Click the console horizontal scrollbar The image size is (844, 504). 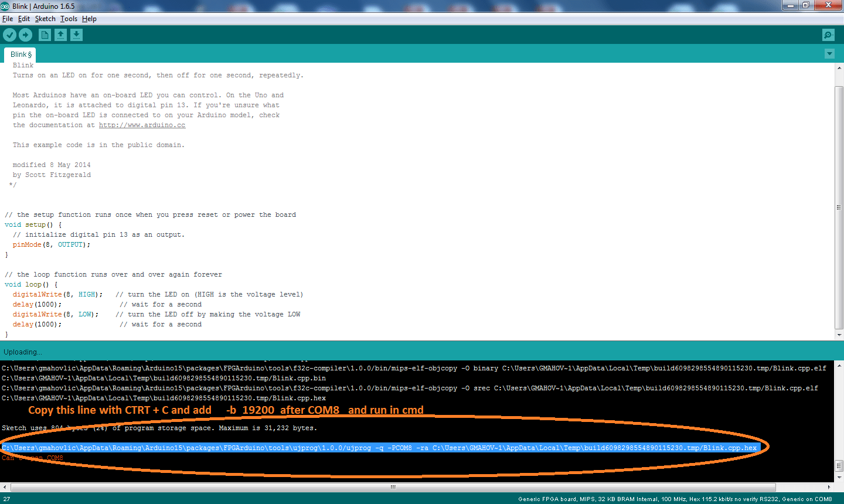click(x=393, y=487)
